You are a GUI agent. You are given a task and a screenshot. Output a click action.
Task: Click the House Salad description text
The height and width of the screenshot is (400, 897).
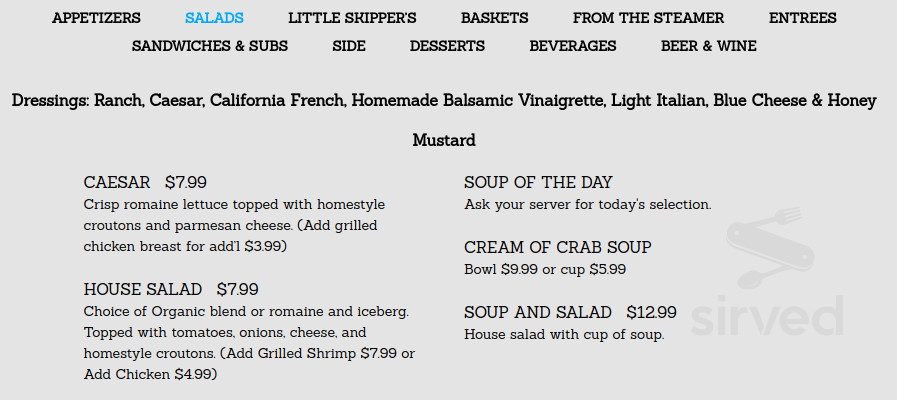click(x=248, y=343)
